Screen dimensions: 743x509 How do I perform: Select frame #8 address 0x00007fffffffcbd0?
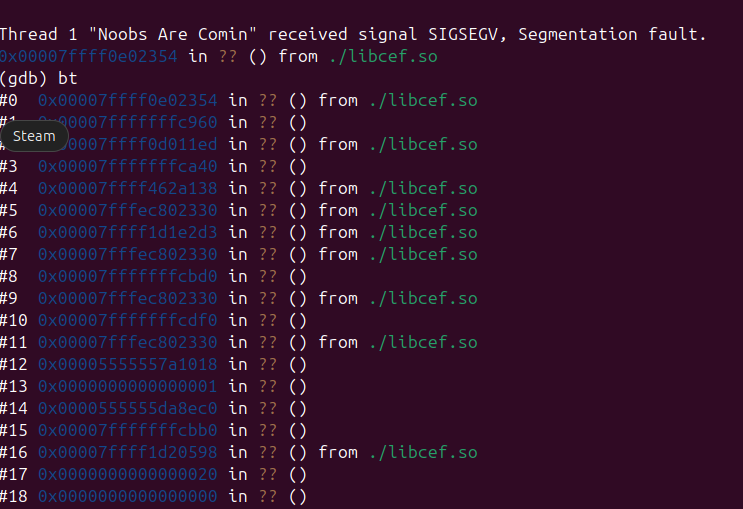click(x=127, y=277)
